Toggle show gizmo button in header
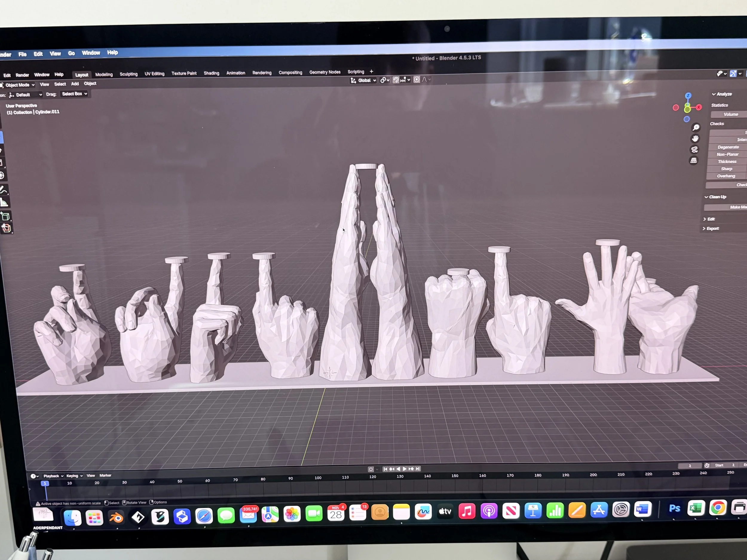This screenshot has height=560, width=747. [733, 73]
